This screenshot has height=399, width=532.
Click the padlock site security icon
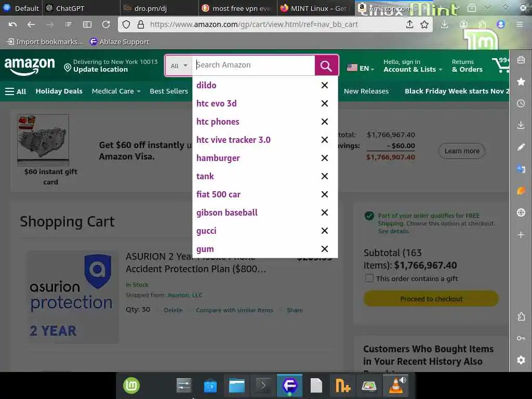pyautogui.click(x=140, y=24)
